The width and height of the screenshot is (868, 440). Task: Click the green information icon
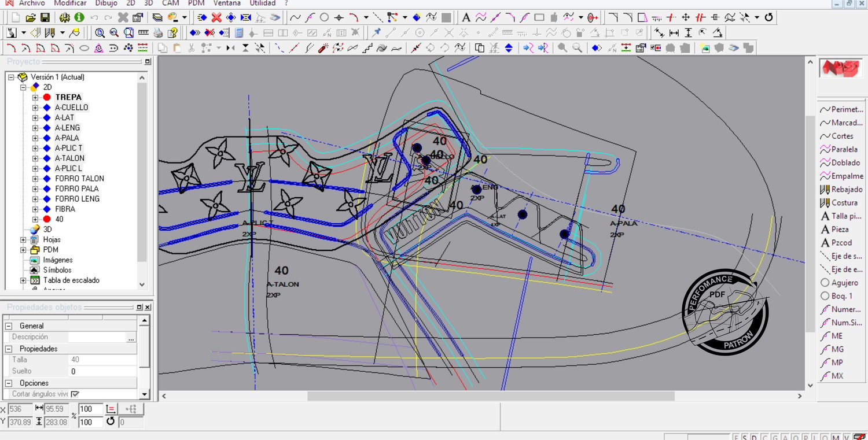click(x=79, y=17)
